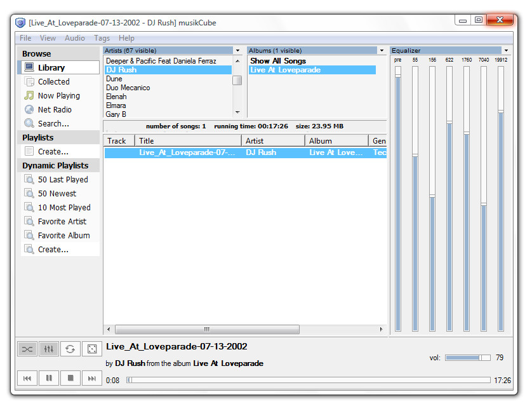Screen dimensions: 532x406
Task: Click the Artists list scroll down arrow
Action: point(237,112)
